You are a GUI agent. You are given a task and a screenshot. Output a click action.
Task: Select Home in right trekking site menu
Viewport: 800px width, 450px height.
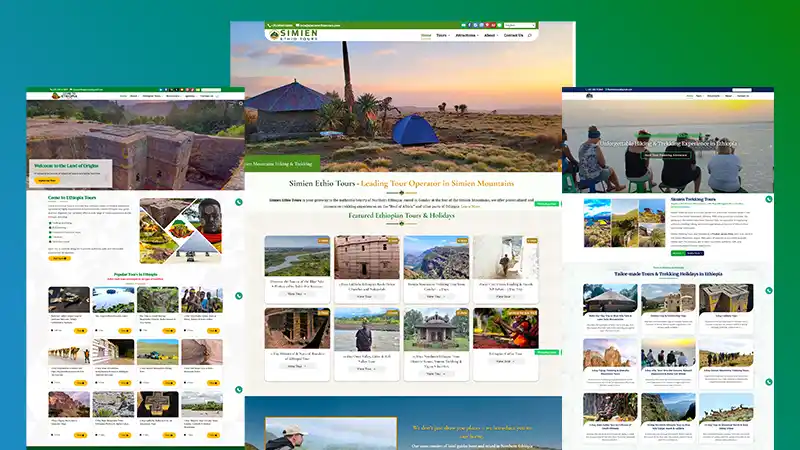pyautogui.click(x=690, y=96)
